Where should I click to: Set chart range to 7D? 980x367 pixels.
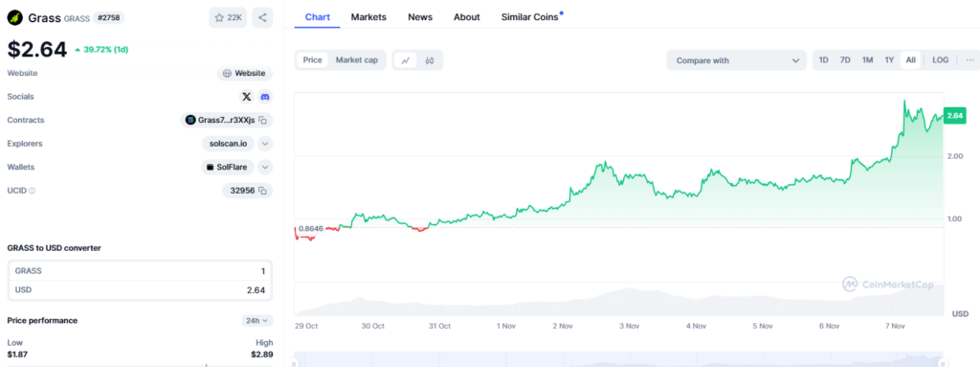(845, 60)
